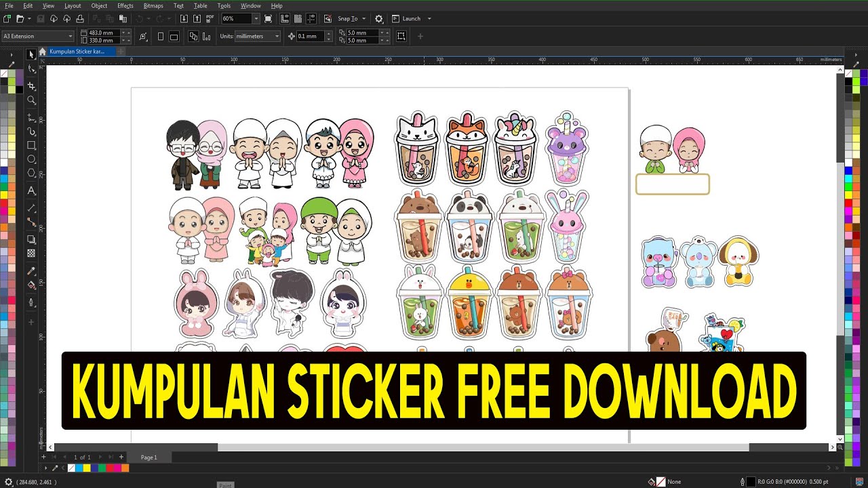This screenshot has height=488, width=868.
Task: Select the Artistic Media tool
Action: point(31,131)
